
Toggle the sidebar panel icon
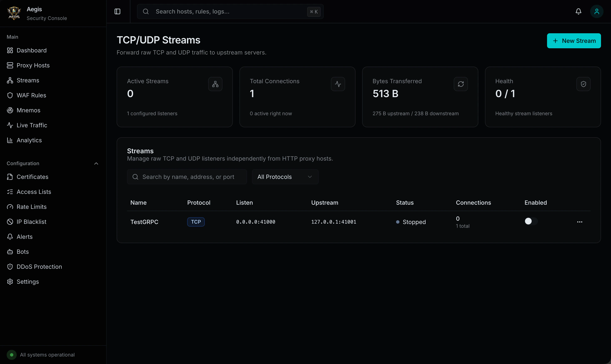pyautogui.click(x=117, y=11)
